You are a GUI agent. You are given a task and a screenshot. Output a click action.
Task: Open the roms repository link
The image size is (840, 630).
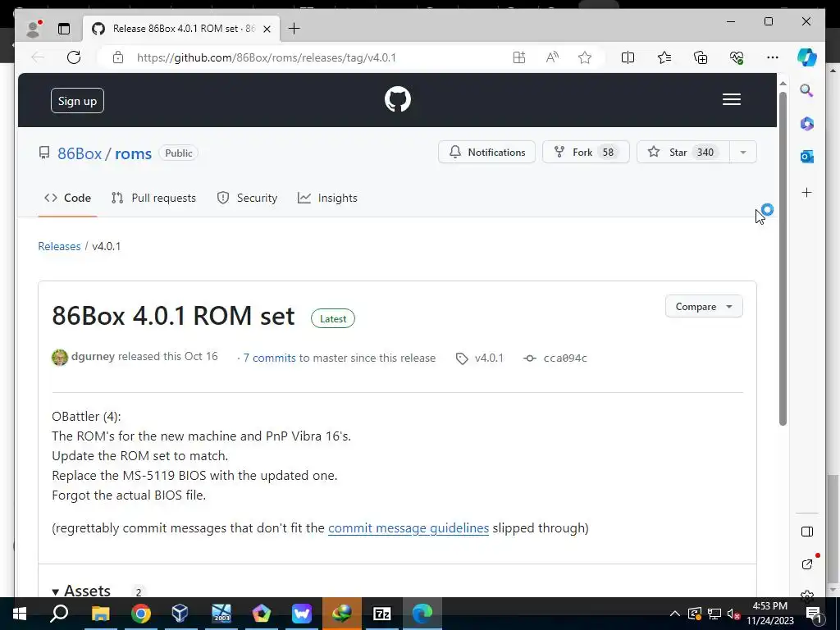click(134, 153)
